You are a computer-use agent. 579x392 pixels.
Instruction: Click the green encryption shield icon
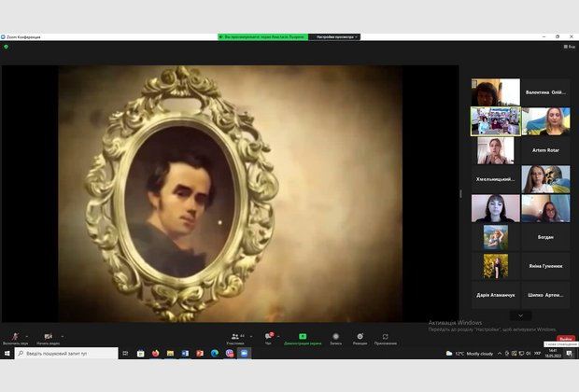[6, 46]
